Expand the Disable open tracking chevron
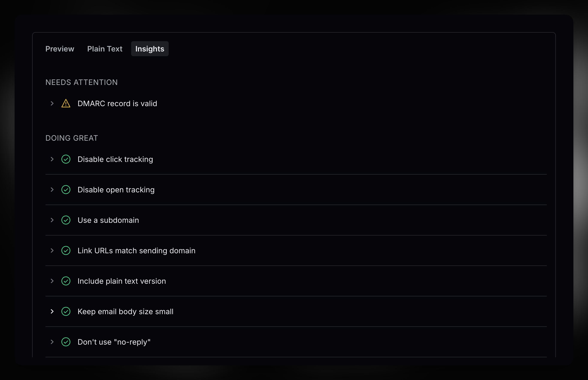This screenshot has height=380, width=588. click(x=52, y=190)
